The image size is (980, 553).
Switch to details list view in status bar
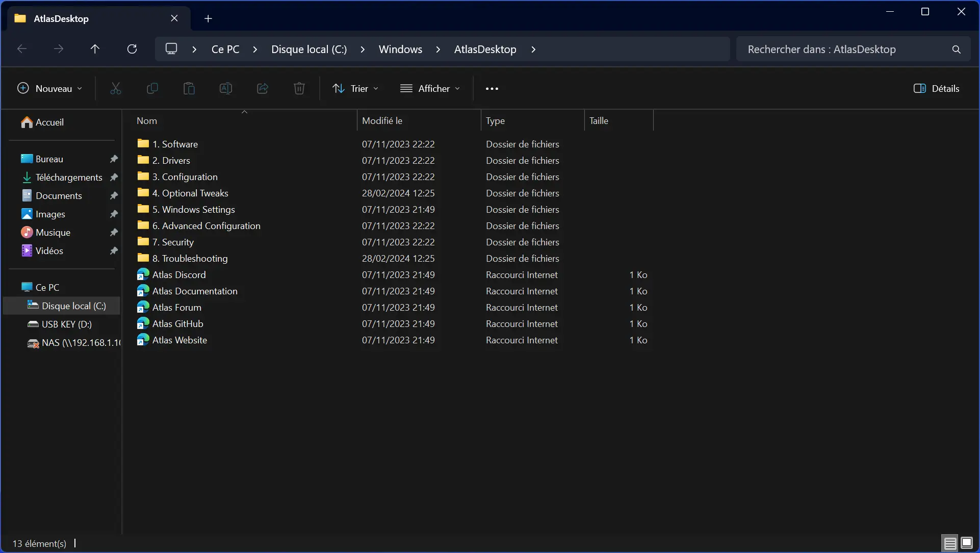point(950,543)
